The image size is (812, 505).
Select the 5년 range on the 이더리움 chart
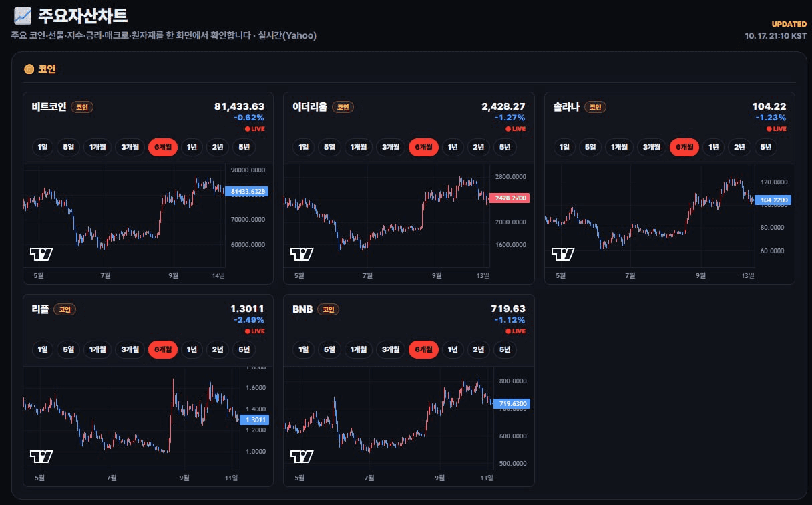[505, 147]
